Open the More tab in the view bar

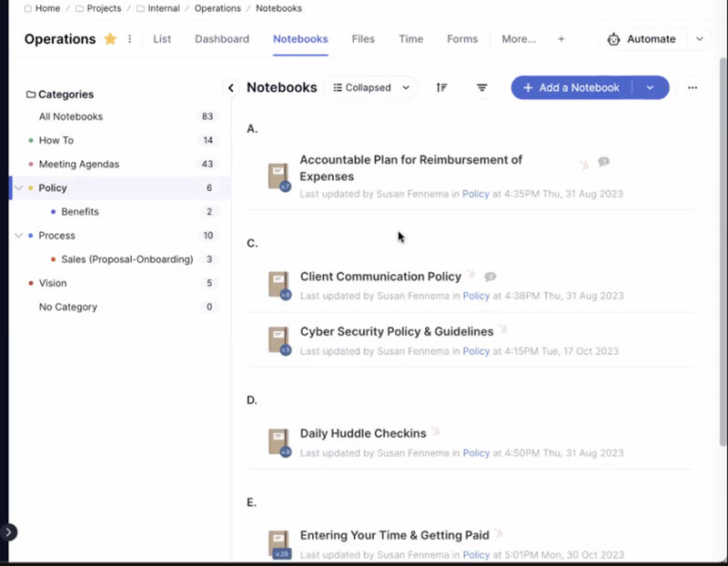519,39
